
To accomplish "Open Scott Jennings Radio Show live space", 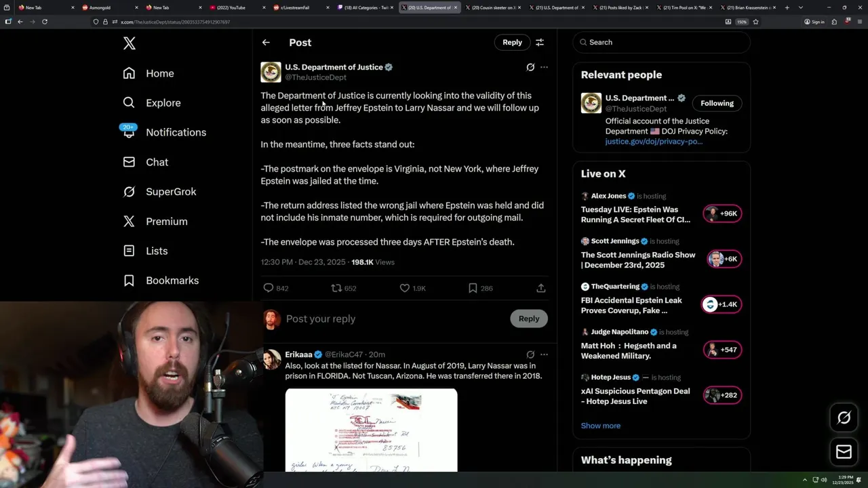I will 638,260.
